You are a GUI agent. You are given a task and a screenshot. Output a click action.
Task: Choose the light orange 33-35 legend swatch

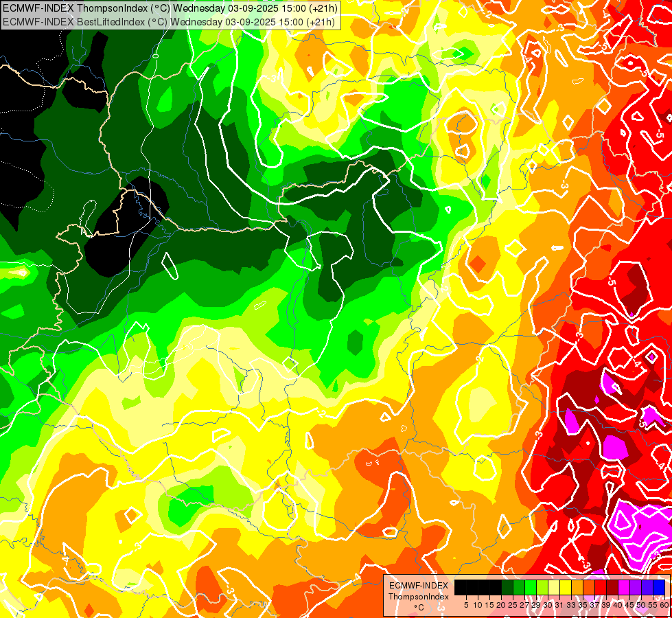577,587
